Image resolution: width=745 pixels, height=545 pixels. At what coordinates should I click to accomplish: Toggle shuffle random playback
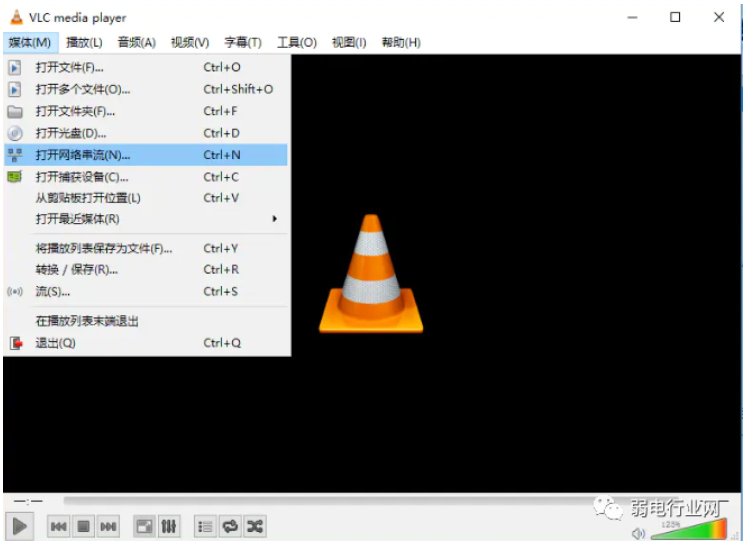tap(255, 526)
